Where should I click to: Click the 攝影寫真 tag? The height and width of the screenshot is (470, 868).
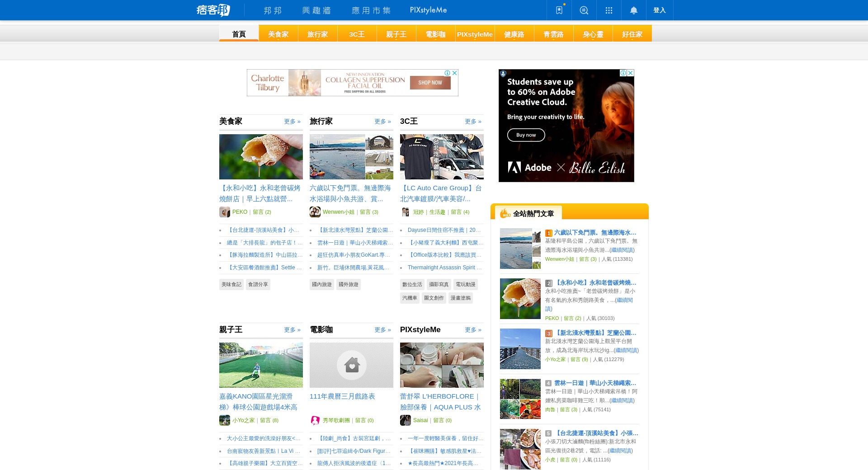pos(439,284)
